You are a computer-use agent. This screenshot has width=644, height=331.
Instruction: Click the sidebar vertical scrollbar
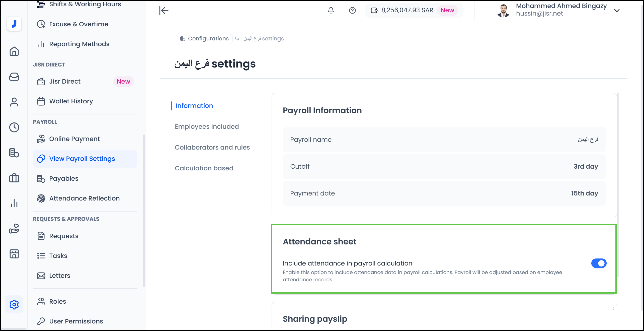pos(144,210)
